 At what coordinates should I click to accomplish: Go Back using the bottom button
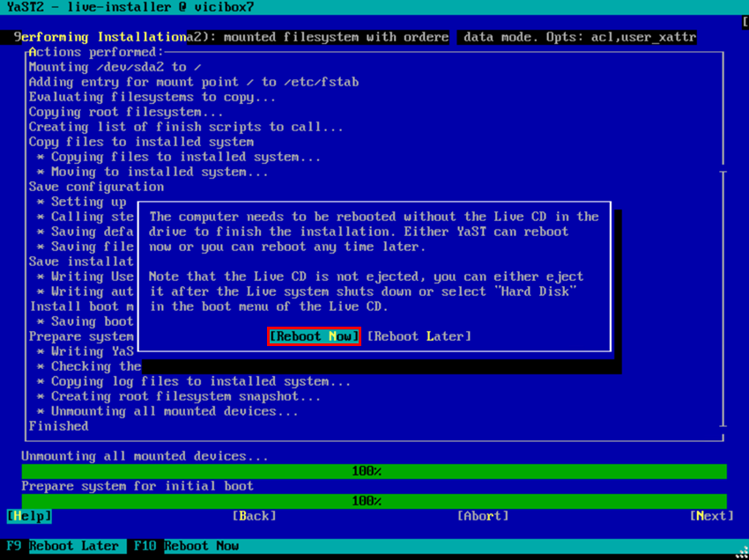[254, 516]
